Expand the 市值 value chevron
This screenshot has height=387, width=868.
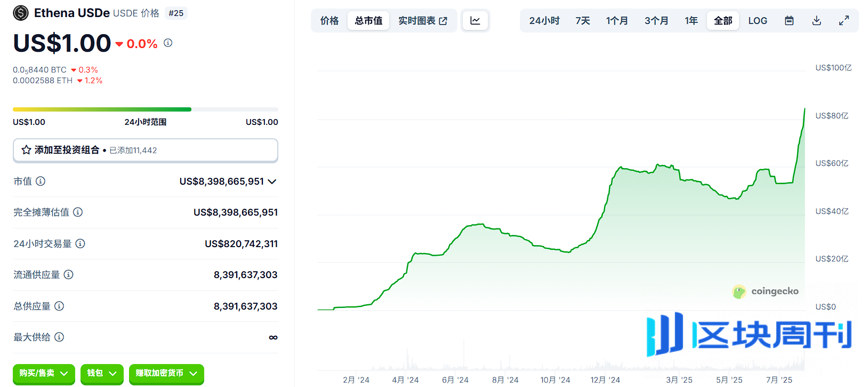pos(272,181)
